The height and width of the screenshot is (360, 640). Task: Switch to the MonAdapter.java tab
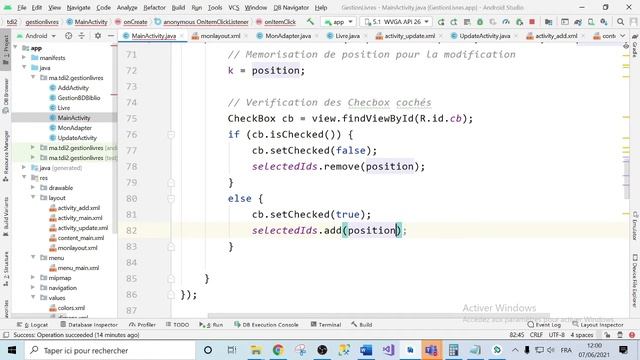point(288,36)
